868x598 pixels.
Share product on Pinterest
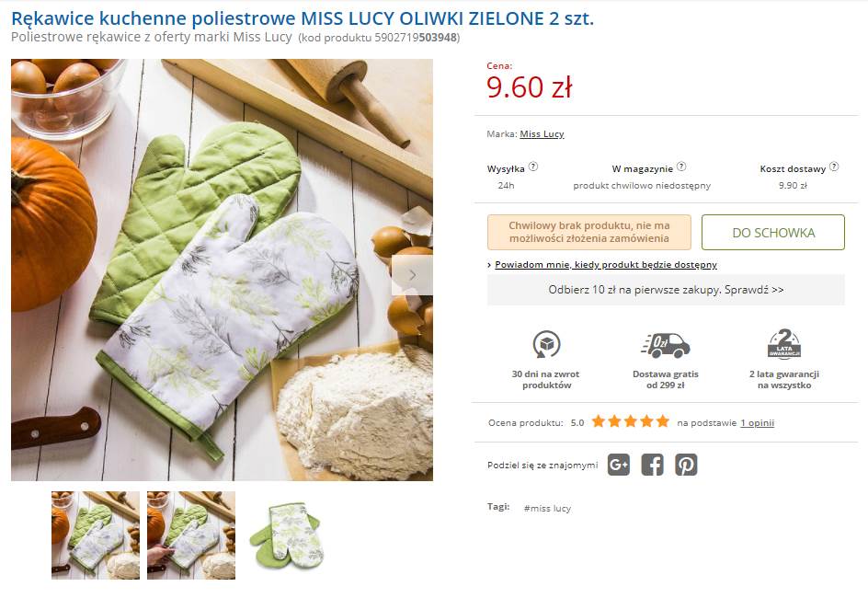[686, 465]
